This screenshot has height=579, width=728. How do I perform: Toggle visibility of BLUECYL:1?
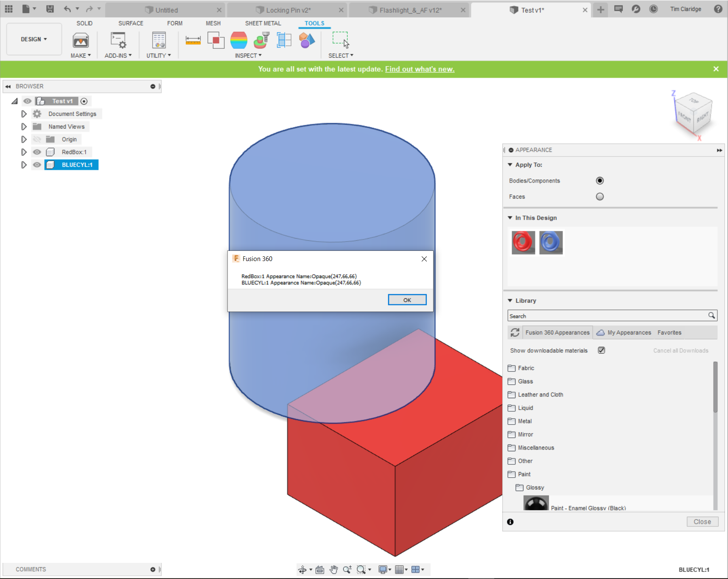37,165
